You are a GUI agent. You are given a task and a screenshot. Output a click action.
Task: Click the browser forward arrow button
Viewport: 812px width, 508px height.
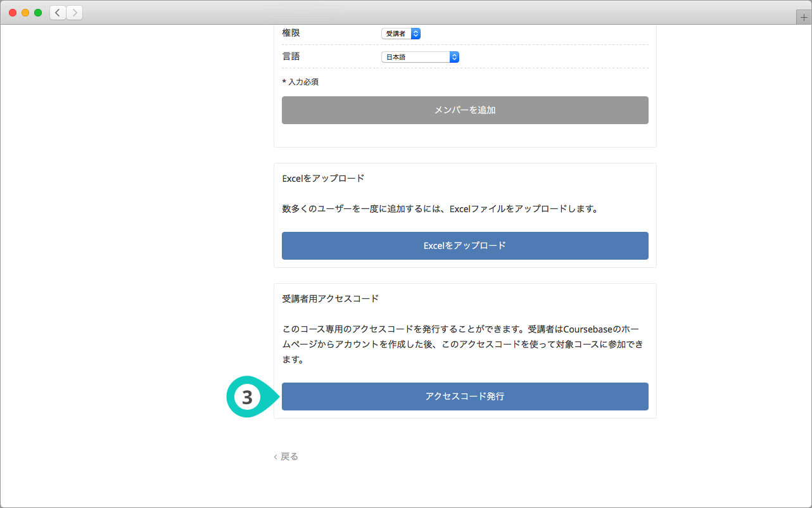(x=74, y=13)
